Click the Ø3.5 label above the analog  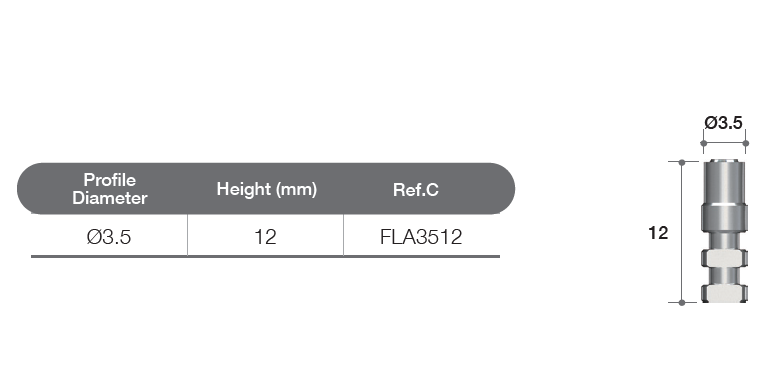pos(724,123)
